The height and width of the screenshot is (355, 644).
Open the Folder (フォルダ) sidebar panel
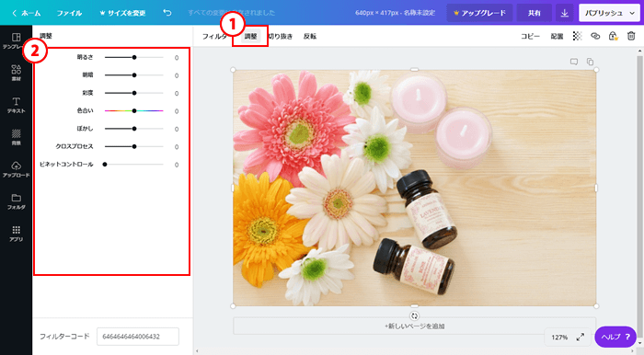tap(16, 201)
